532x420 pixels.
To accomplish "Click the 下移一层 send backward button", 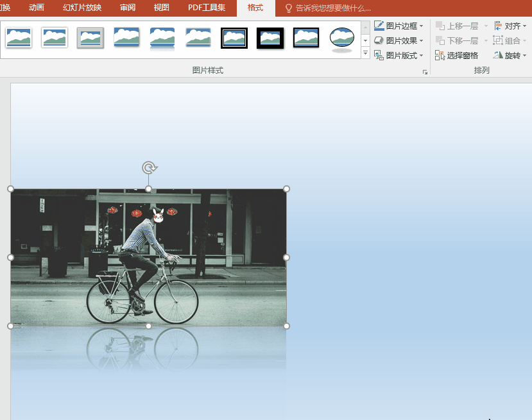I will pyautogui.click(x=457, y=40).
